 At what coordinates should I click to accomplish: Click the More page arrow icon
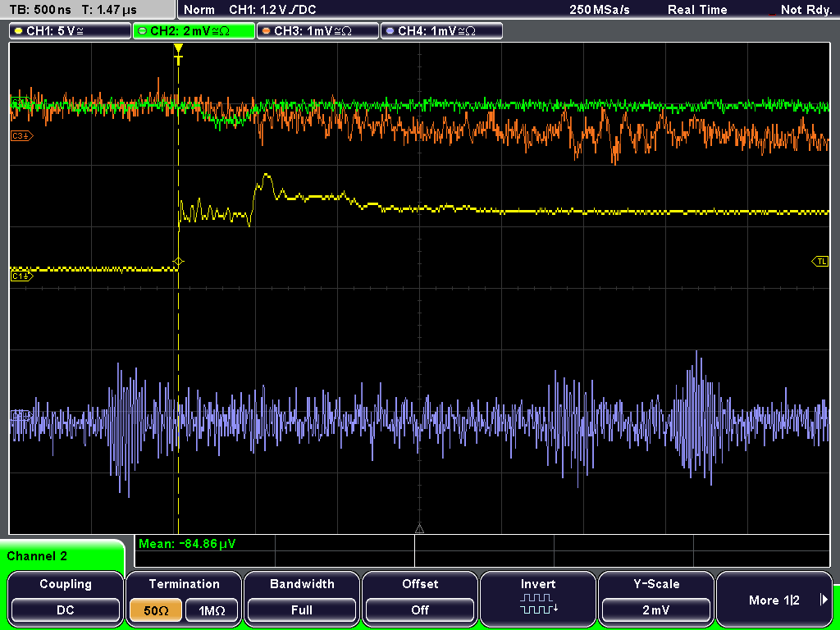(824, 600)
